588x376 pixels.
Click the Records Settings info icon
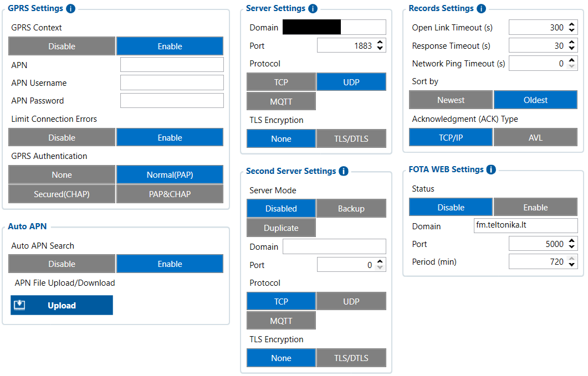pyautogui.click(x=481, y=9)
